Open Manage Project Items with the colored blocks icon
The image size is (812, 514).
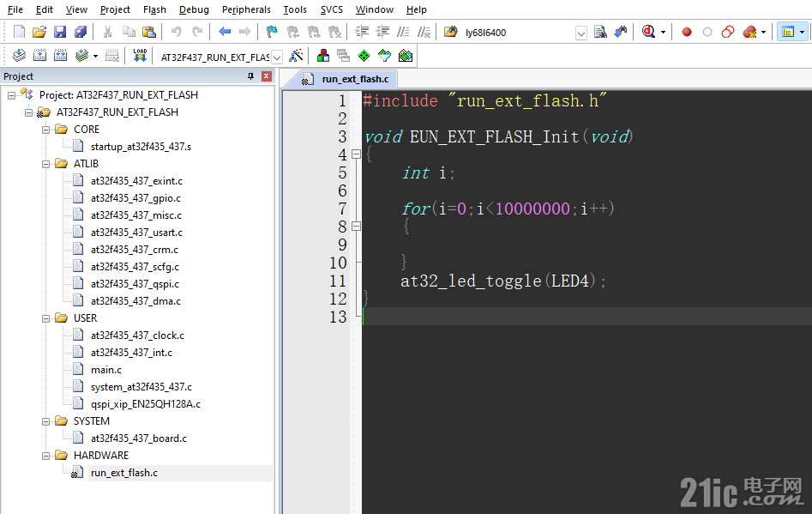pyautogui.click(x=323, y=56)
